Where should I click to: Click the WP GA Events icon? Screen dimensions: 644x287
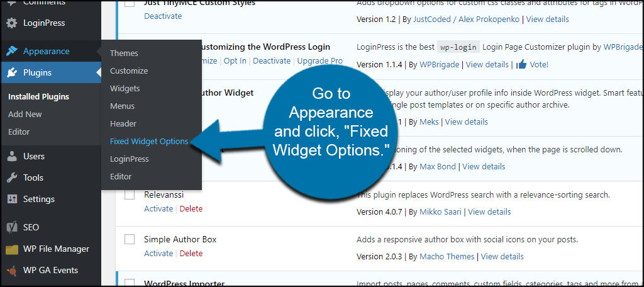[12, 271]
